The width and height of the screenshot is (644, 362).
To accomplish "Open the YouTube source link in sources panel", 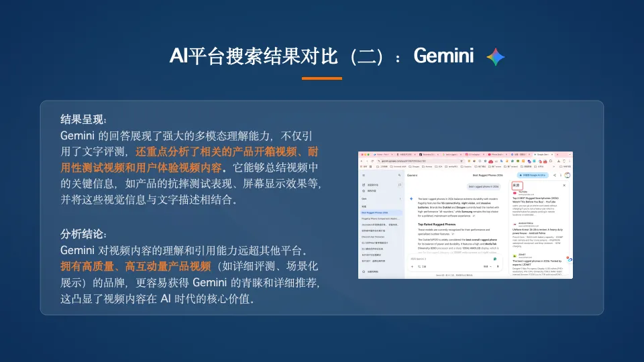I will (536, 200).
